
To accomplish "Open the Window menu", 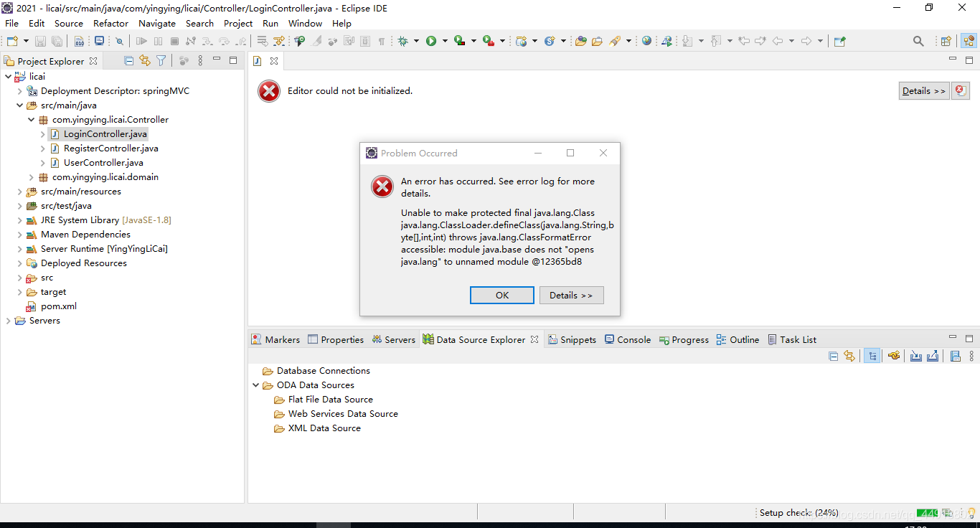I will pos(305,23).
